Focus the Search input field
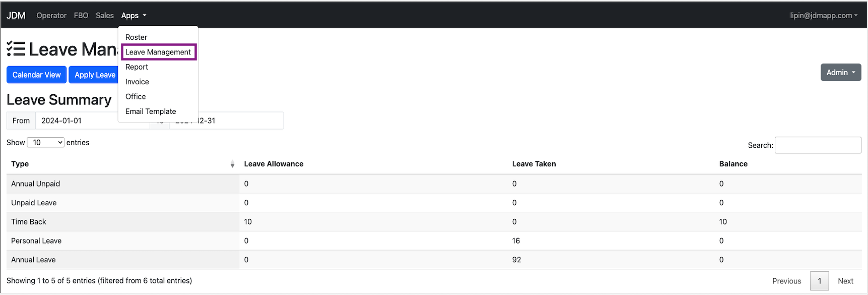 (x=818, y=145)
